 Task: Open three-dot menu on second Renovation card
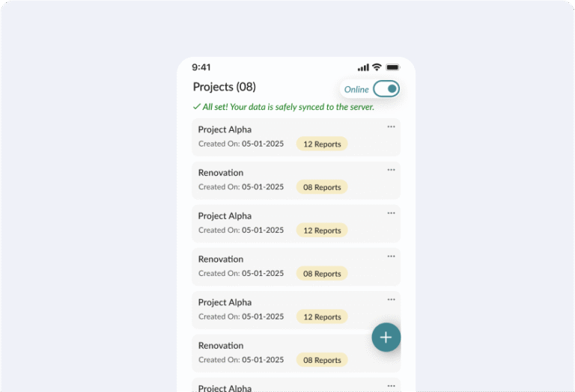pyautogui.click(x=391, y=257)
